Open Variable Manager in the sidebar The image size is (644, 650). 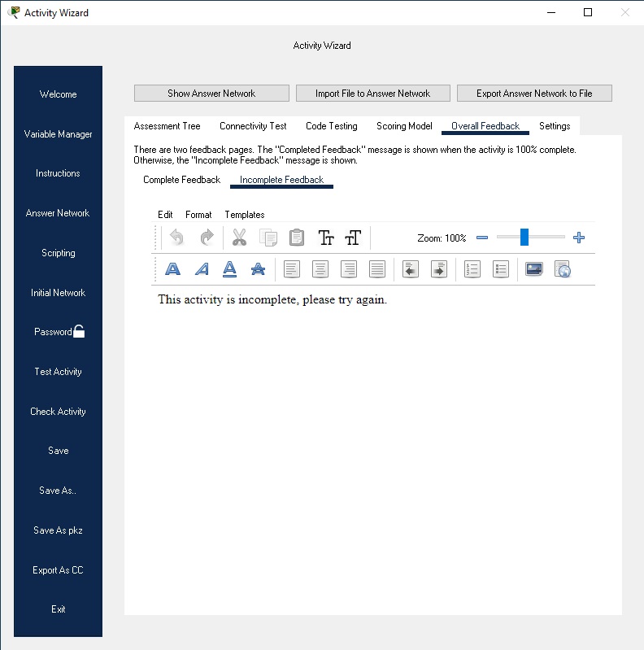point(58,134)
